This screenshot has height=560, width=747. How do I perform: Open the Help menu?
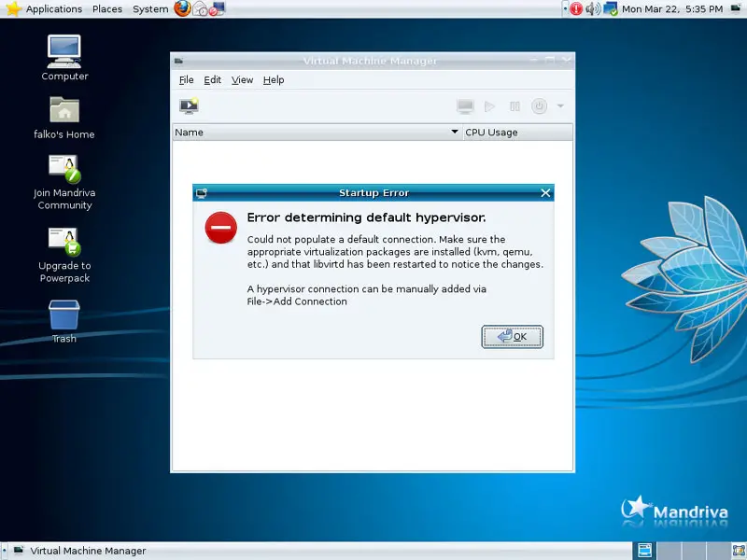point(274,80)
